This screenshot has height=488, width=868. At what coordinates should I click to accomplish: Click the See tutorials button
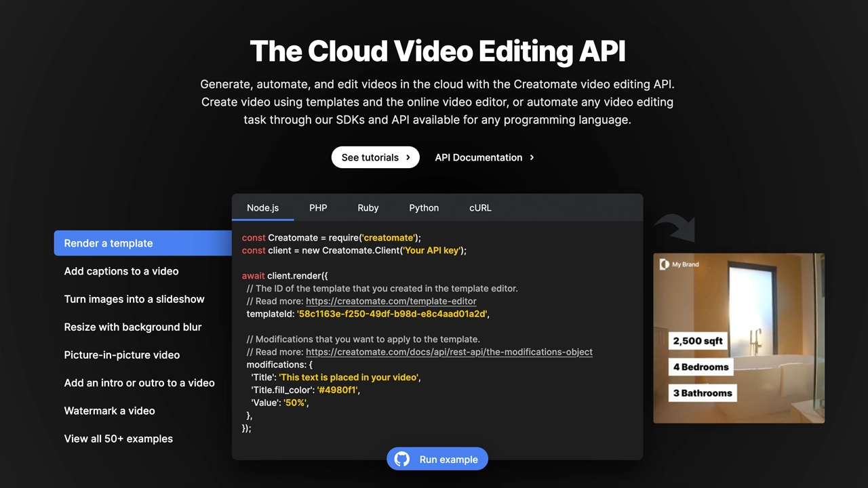click(376, 157)
